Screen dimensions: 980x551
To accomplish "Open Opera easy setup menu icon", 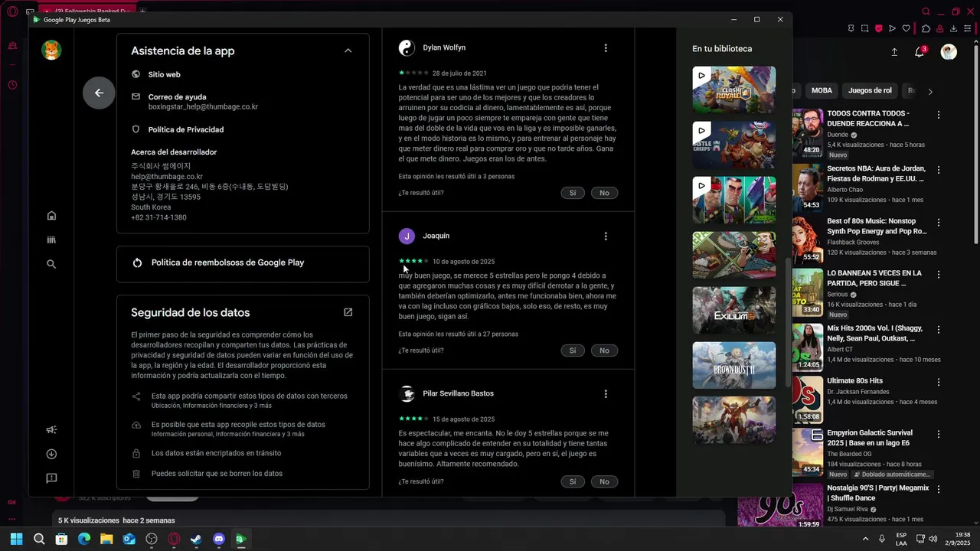I will [x=968, y=28].
